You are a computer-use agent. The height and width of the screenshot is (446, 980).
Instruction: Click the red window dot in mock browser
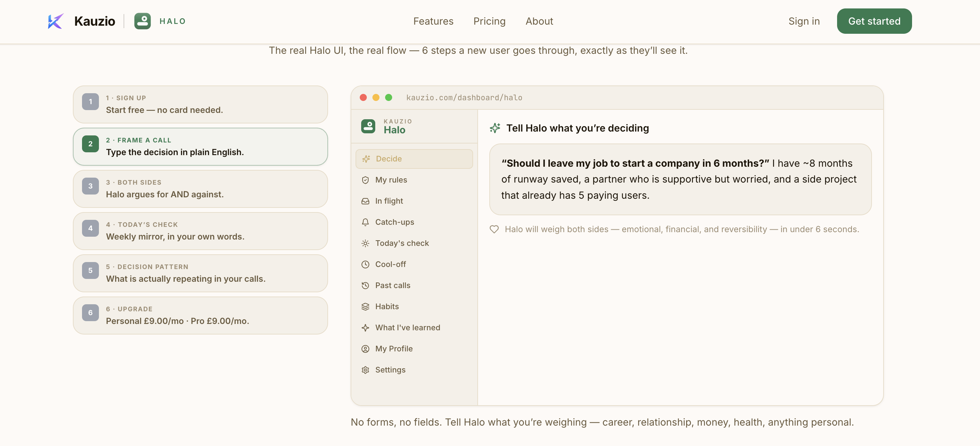coord(363,98)
